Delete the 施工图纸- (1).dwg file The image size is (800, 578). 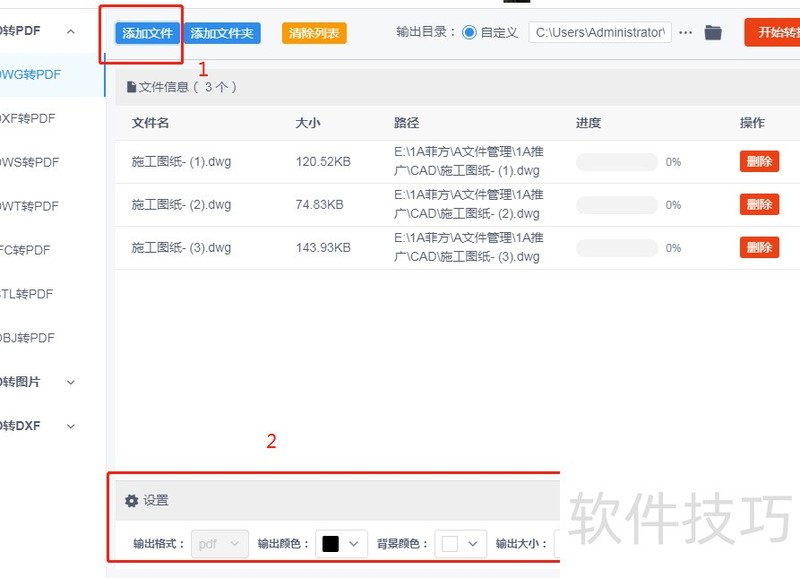point(759,160)
